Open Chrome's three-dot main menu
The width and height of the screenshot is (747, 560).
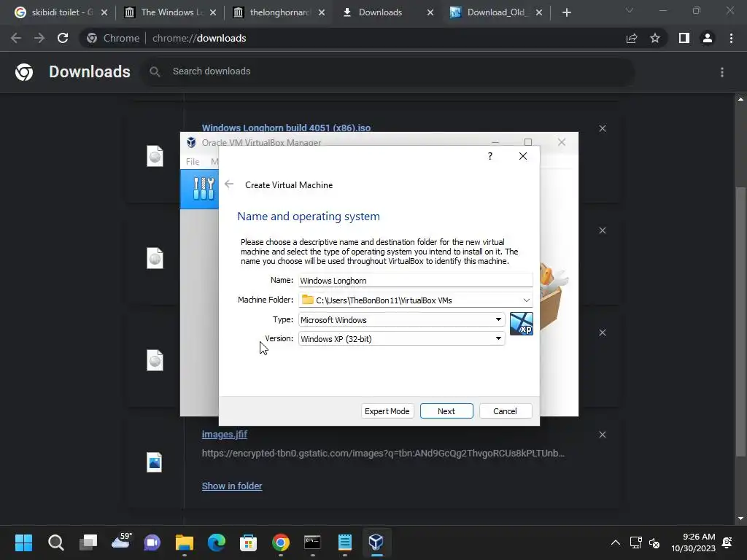coord(731,38)
